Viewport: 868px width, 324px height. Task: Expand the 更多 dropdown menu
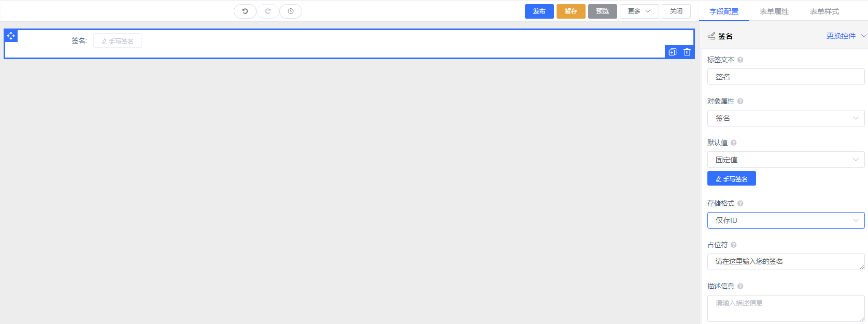pyautogui.click(x=639, y=11)
